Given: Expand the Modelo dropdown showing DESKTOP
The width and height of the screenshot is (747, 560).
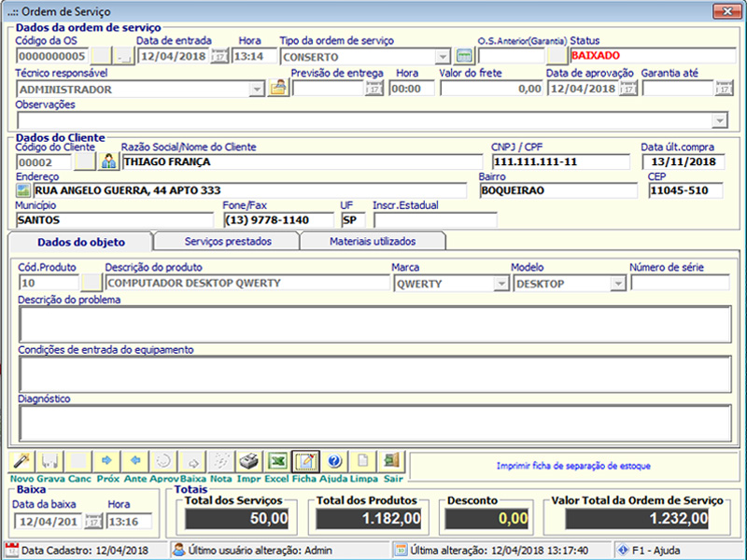Looking at the screenshot, I should click(618, 284).
